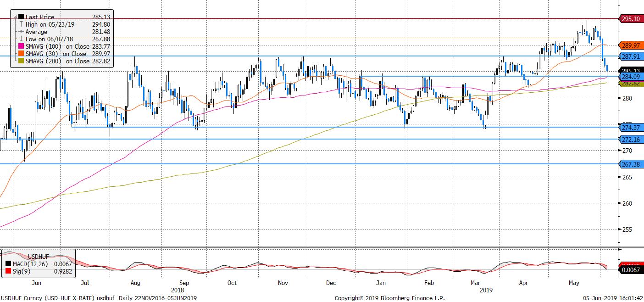Click the olive 282.82 axis price tag
Image resolution: width=644 pixels, height=302 pixels.
tap(631, 84)
